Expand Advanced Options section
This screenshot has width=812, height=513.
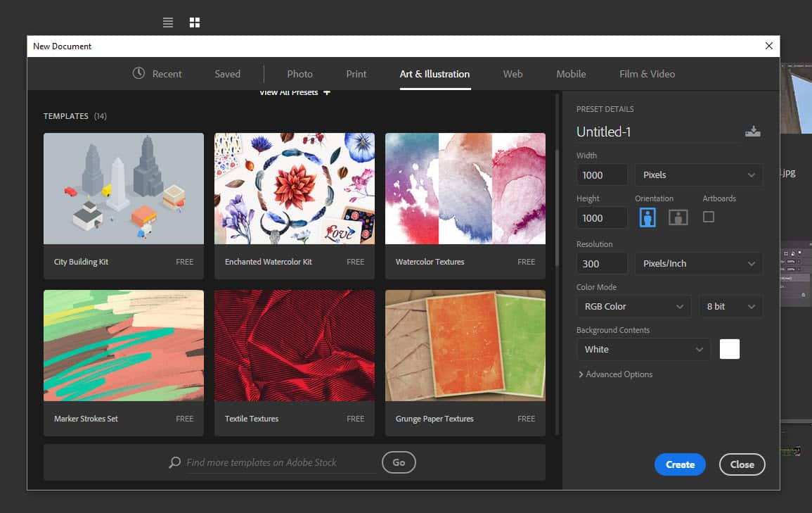click(615, 374)
